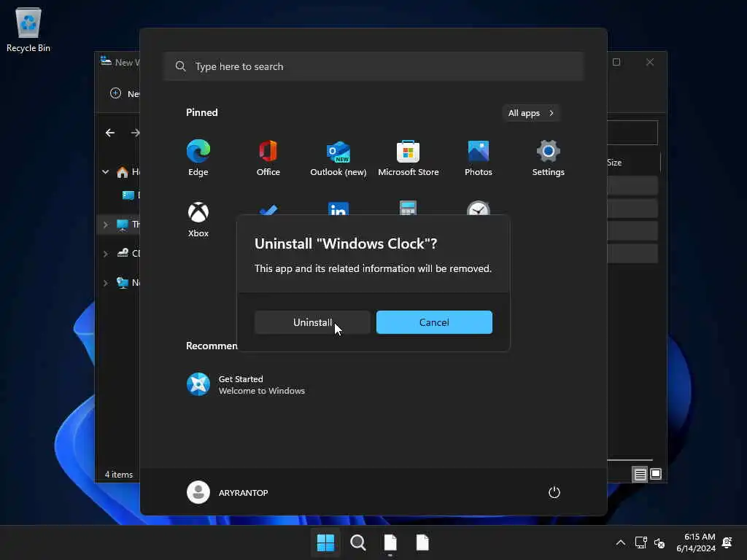Viewport: 747px width, 560px height.
Task: Click the Size column header in Explorer
Action: (614, 163)
